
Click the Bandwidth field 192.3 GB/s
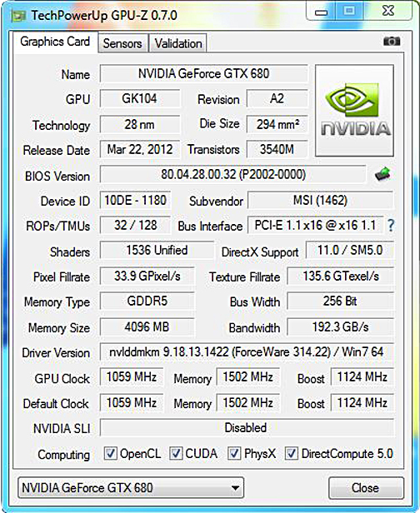click(341, 326)
